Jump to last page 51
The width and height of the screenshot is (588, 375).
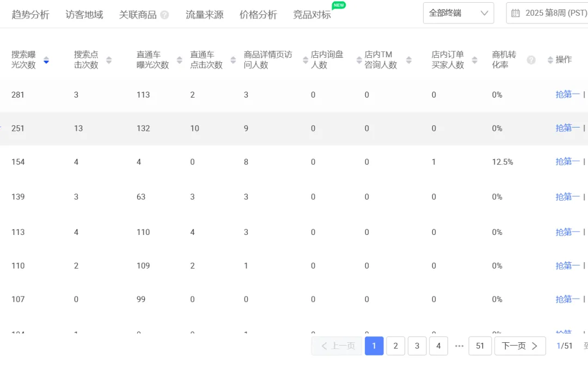point(480,346)
